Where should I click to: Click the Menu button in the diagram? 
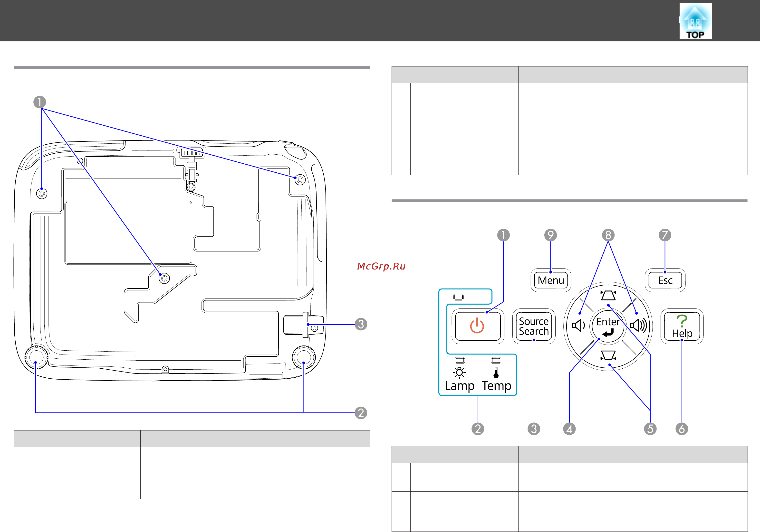coord(551,280)
